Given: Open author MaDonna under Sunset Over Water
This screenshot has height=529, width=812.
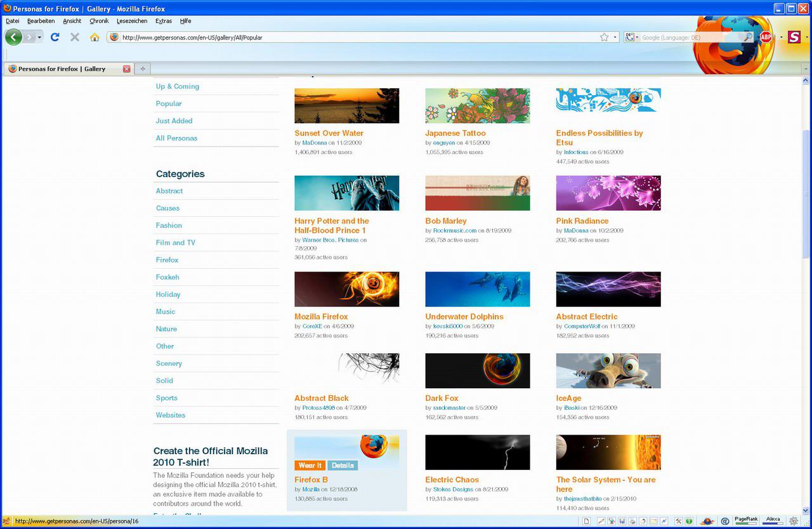Looking at the screenshot, I should tap(315, 143).
